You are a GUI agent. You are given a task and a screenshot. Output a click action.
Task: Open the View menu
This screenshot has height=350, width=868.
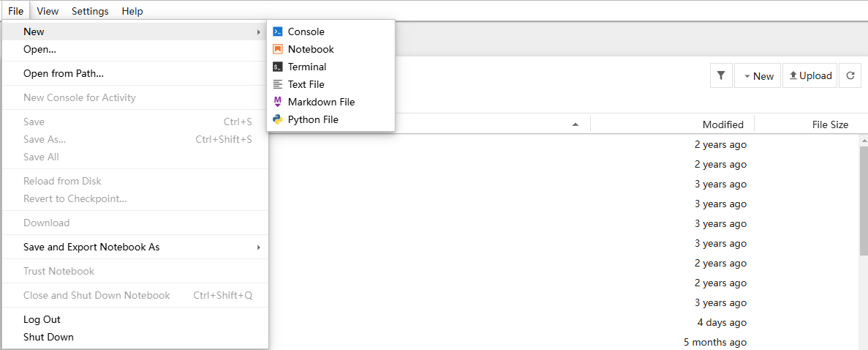click(48, 11)
